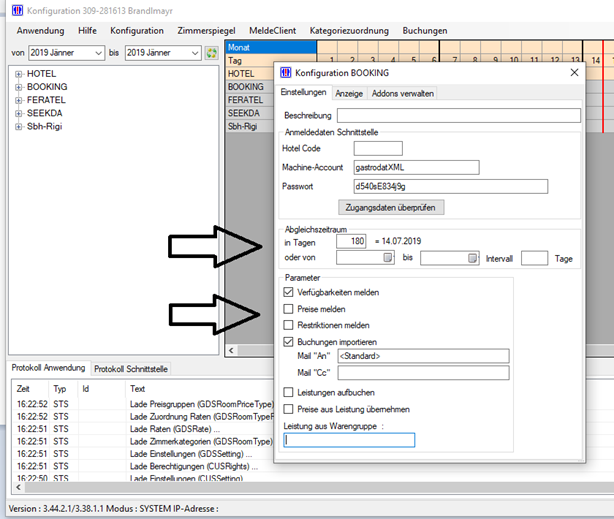
Task: Toggle Verfügbarkeiten melden checkbox
Action: (x=288, y=292)
